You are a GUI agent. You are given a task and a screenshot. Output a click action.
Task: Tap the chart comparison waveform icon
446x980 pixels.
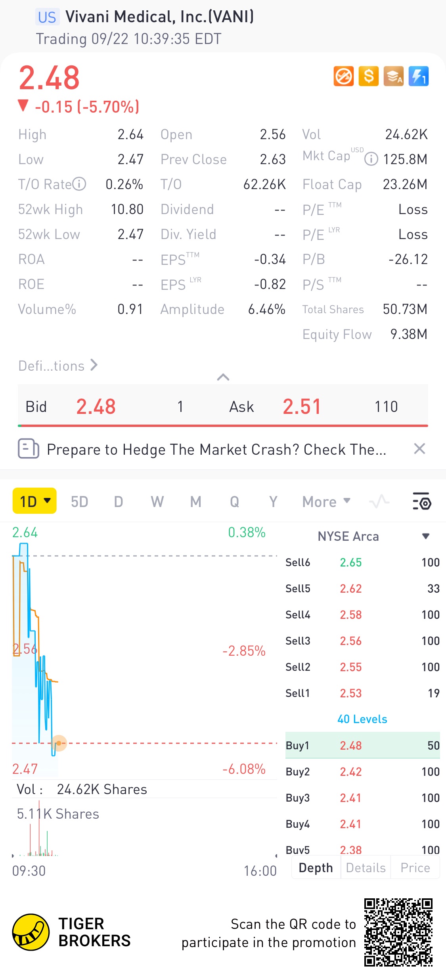tap(379, 501)
